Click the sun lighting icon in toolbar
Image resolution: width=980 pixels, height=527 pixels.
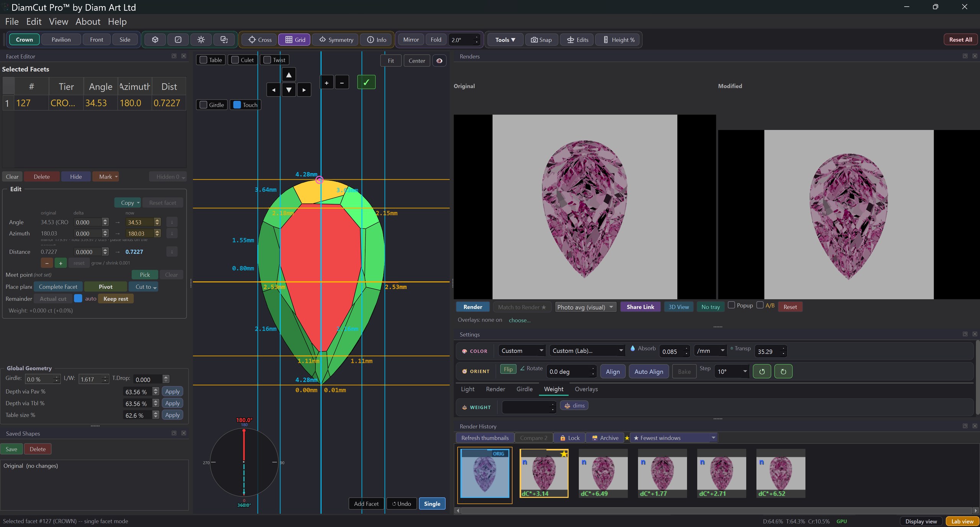coord(201,39)
